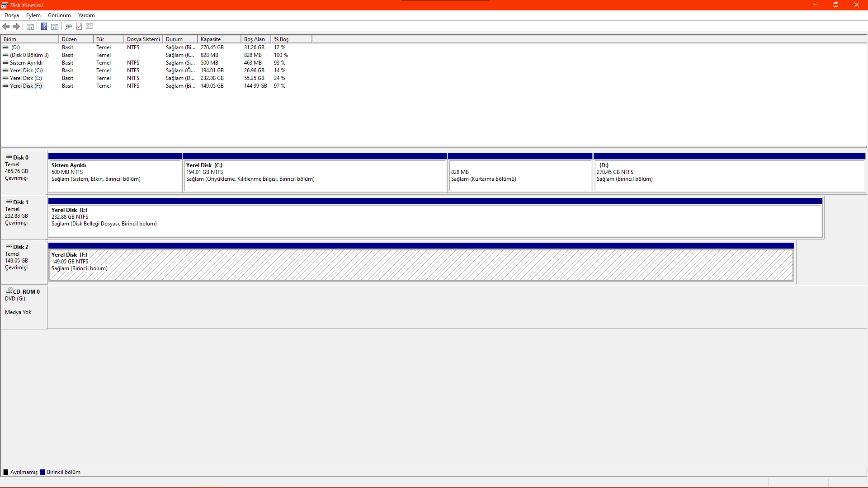The image size is (868, 488).
Task: Sort by the % Boş column header
Action: [x=292, y=39]
